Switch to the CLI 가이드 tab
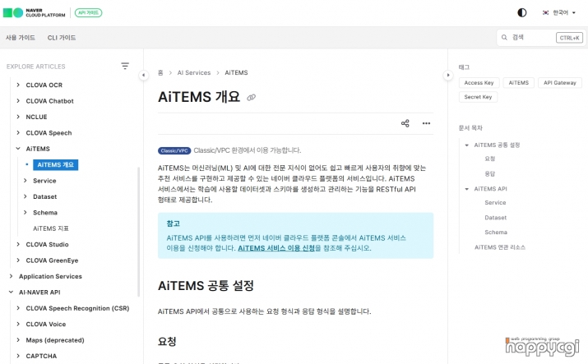588x364 pixels. click(62, 38)
